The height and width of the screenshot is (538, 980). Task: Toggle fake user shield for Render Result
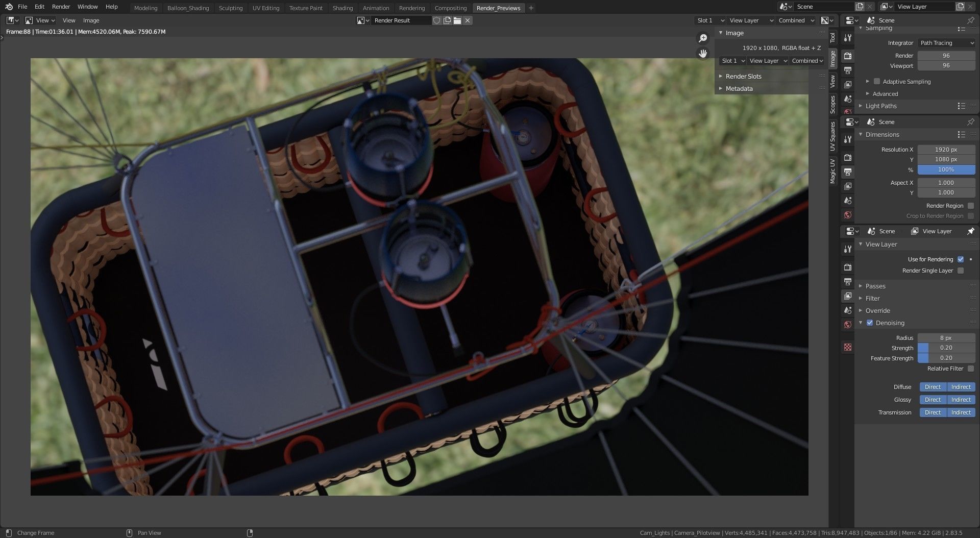(436, 20)
